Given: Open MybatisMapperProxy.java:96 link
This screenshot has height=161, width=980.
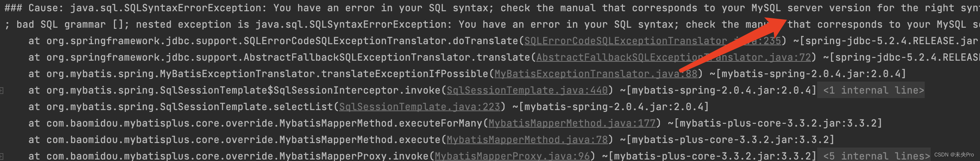Looking at the screenshot, I should click(512, 156).
